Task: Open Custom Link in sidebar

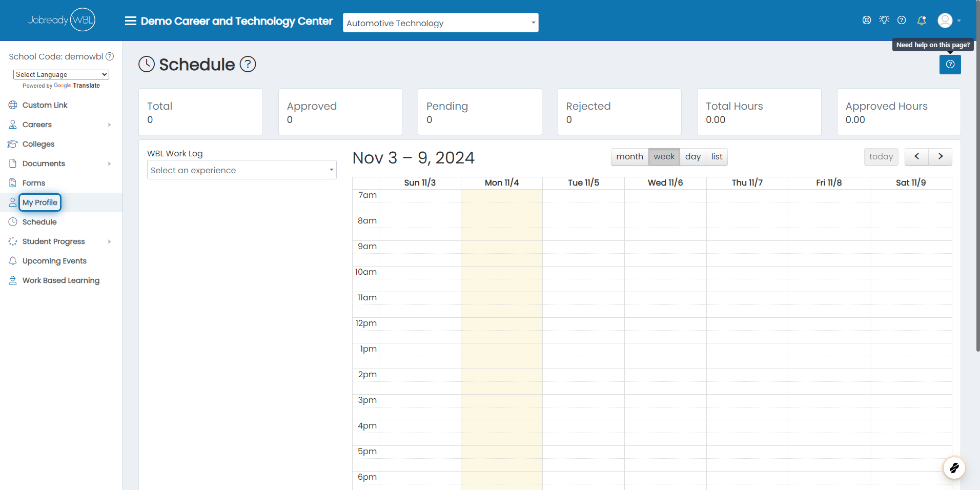Action: coord(45,105)
